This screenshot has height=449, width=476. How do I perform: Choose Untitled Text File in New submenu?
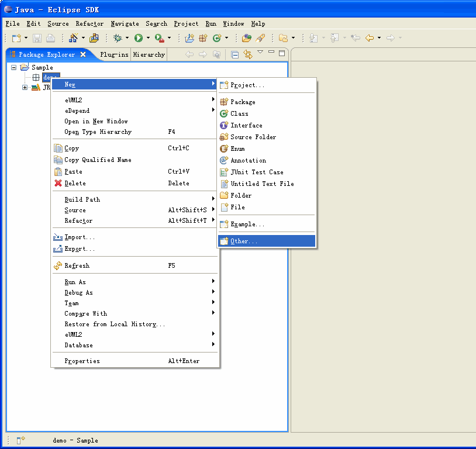(267, 184)
